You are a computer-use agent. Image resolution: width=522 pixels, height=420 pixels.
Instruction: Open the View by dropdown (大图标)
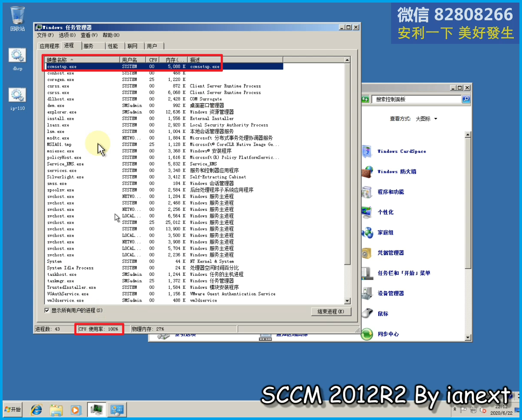point(426,119)
